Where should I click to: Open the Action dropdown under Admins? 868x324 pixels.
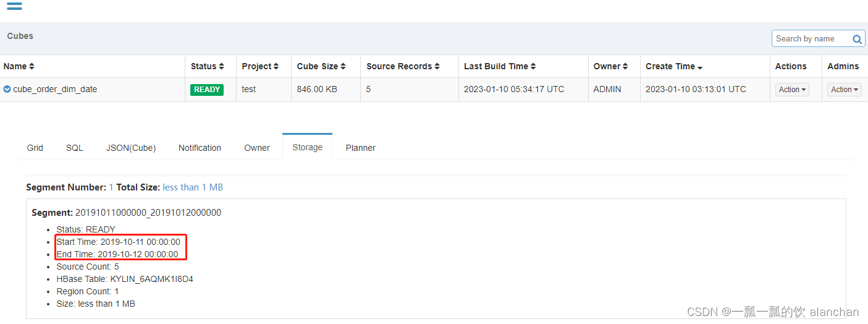[x=844, y=90]
